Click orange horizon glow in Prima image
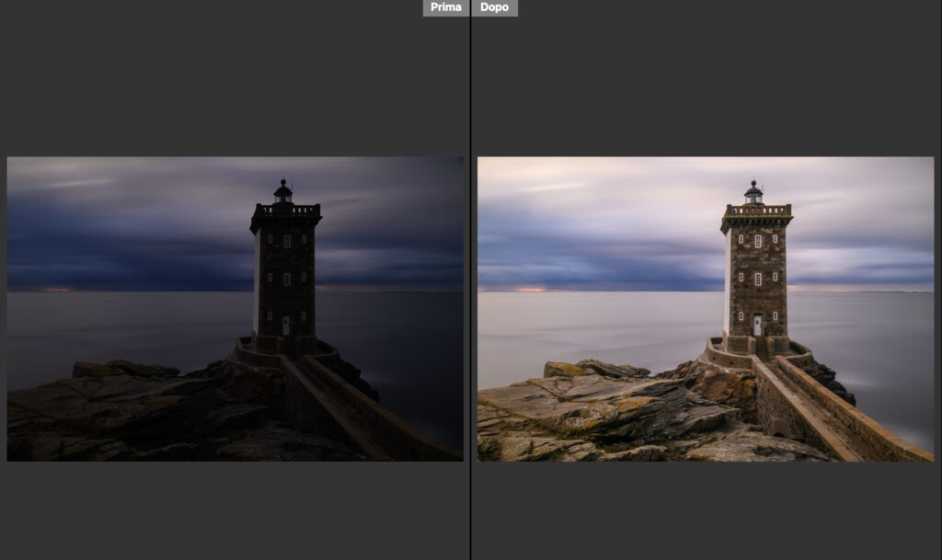The width and height of the screenshot is (942, 560). [x=57, y=289]
